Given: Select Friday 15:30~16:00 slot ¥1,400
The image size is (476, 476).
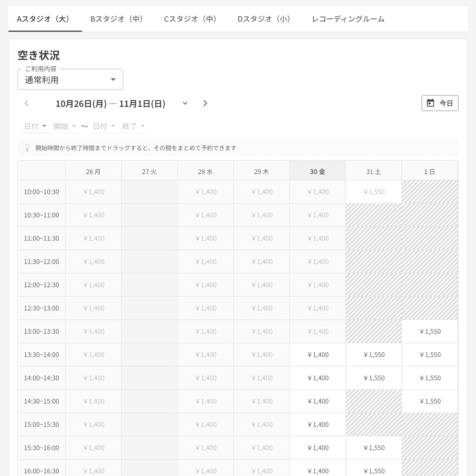Looking at the screenshot, I should [x=317, y=448].
